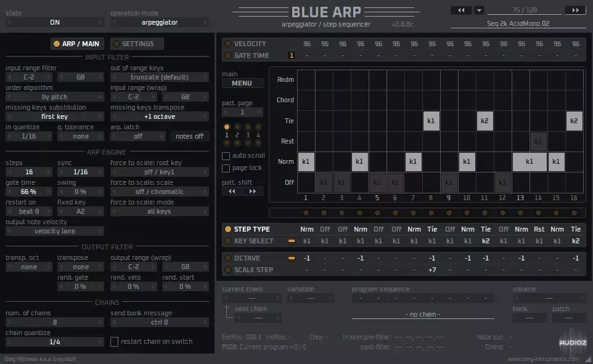Select the VELOCITY lane radio
The height and width of the screenshot is (364, 593).
tap(228, 44)
